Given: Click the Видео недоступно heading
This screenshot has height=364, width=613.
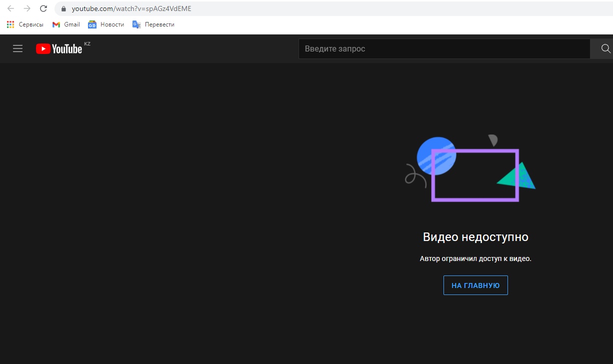Looking at the screenshot, I should [x=475, y=237].
